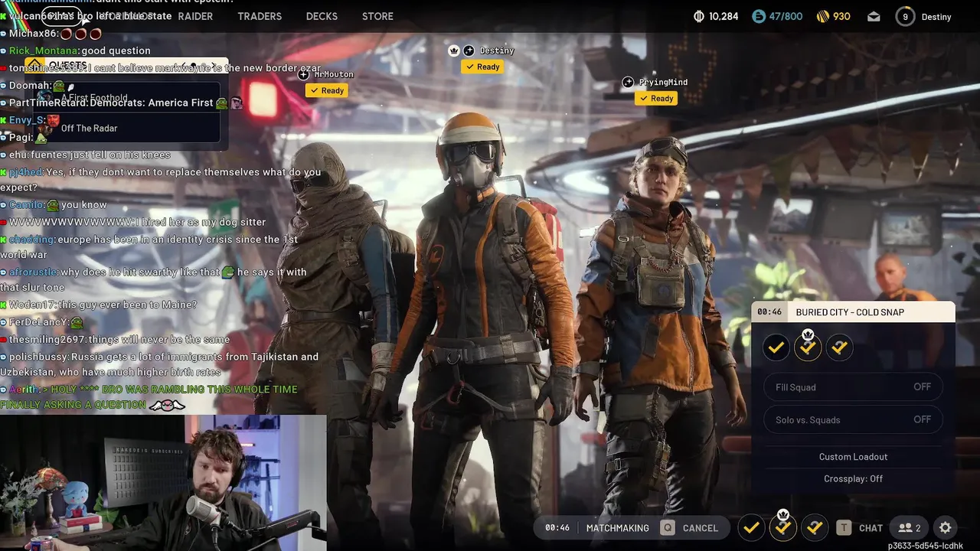980x551 pixels.
Task: Click the Matchmaking status label
Action: 617,528
